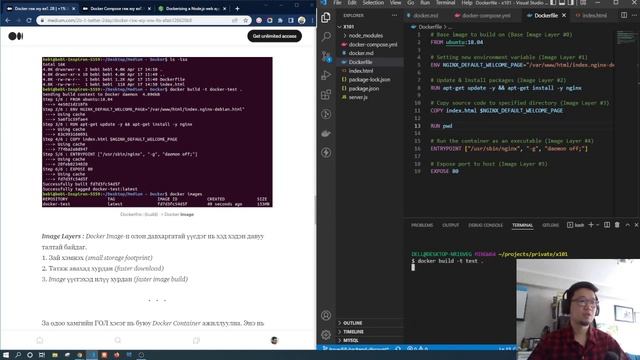Click the Medium search icon in bottom bar
This screenshot has height=360, width=640.
[x=118, y=340]
